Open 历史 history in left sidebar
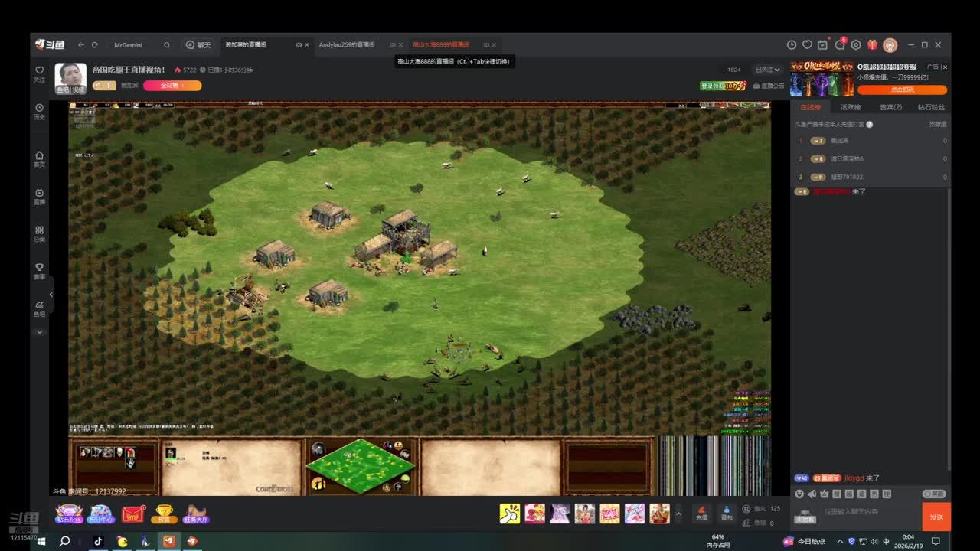 pyautogui.click(x=39, y=112)
